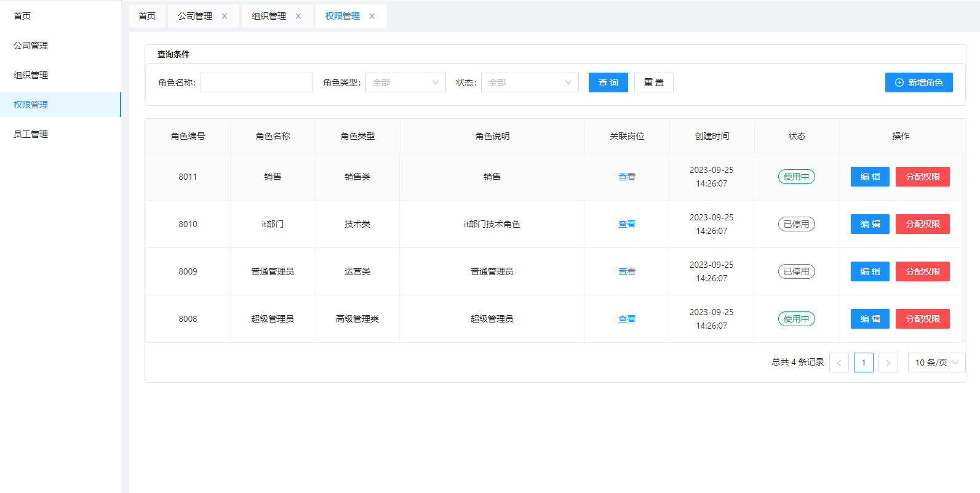Click the 状态 column header
Image resolution: width=980 pixels, height=493 pixels.
pyautogui.click(x=797, y=136)
